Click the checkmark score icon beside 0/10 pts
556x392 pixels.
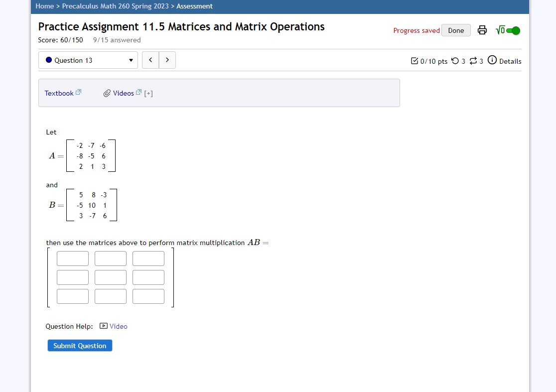(x=414, y=61)
